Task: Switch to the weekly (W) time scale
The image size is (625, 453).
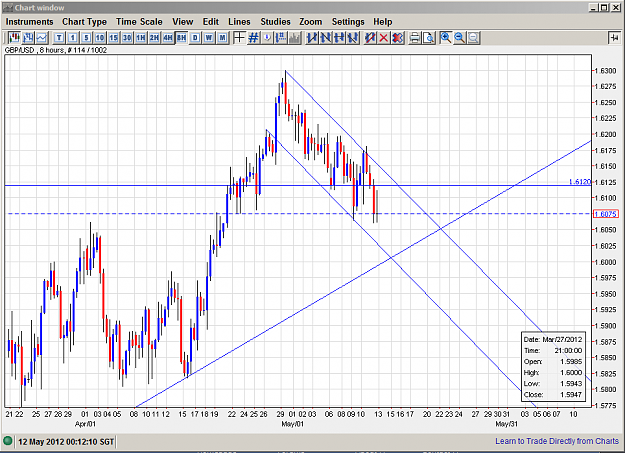Action: pyautogui.click(x=208, y=38)
